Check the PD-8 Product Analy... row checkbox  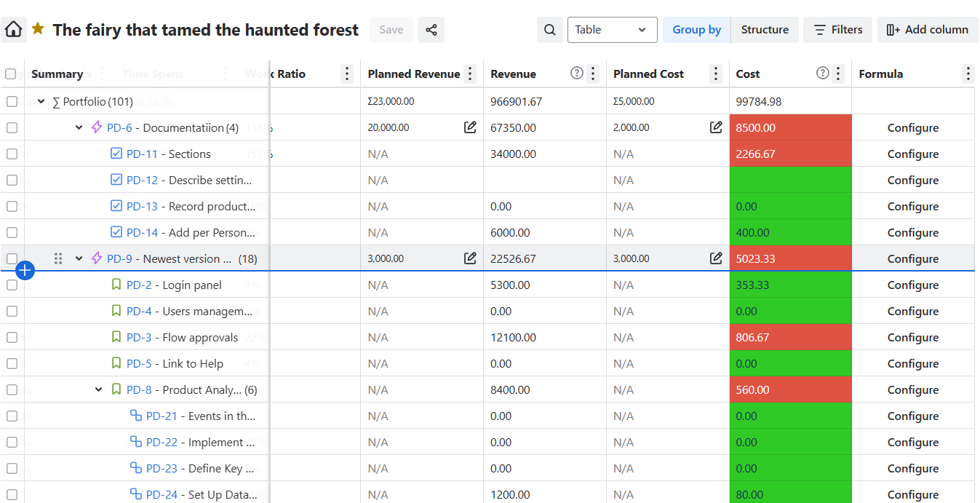tap(12, 389)
